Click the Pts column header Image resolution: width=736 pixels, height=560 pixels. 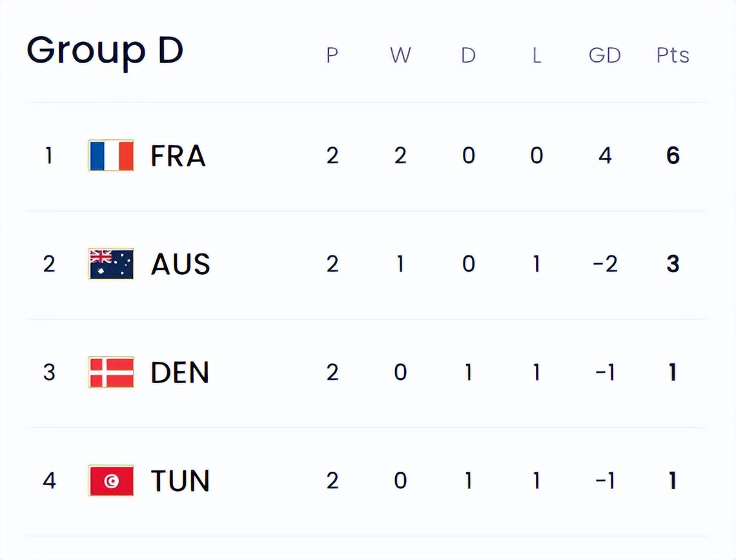point(673,55)
